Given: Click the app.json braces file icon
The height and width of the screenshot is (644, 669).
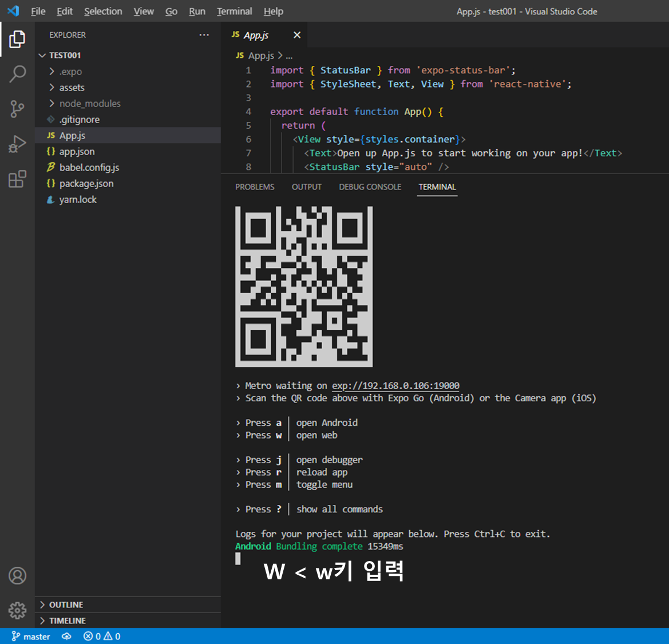Looking at the screenshot, I should 51,152.
